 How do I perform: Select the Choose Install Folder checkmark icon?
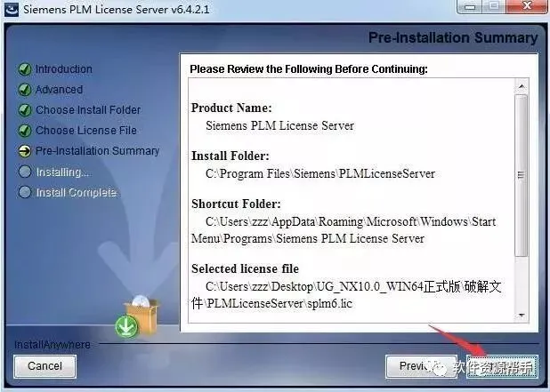click(25, 110)
